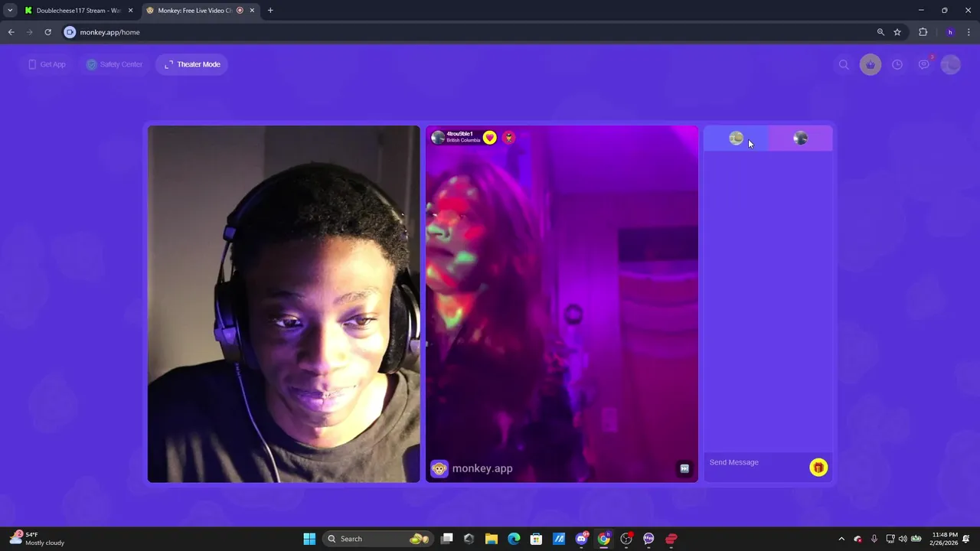Image resolution: width=980 pixels, height=551 pixels.
Task: Click the taskbar Search box
Action: 379,539
